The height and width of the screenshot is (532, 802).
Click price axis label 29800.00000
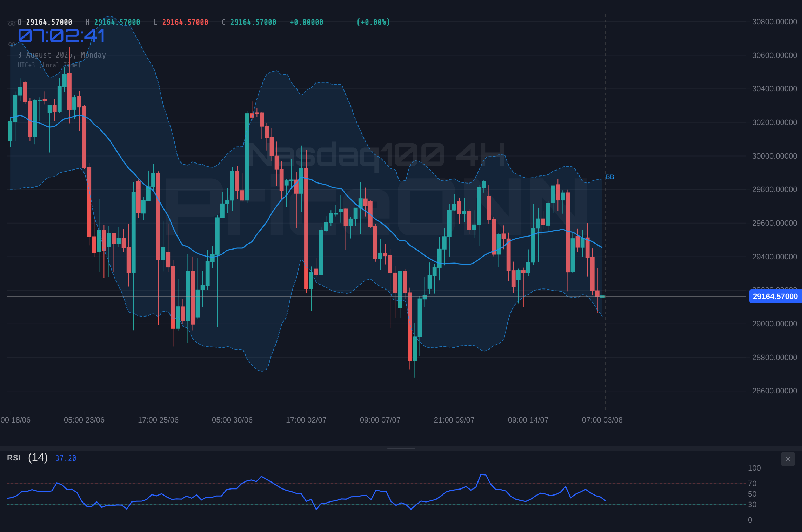point(775,189)
